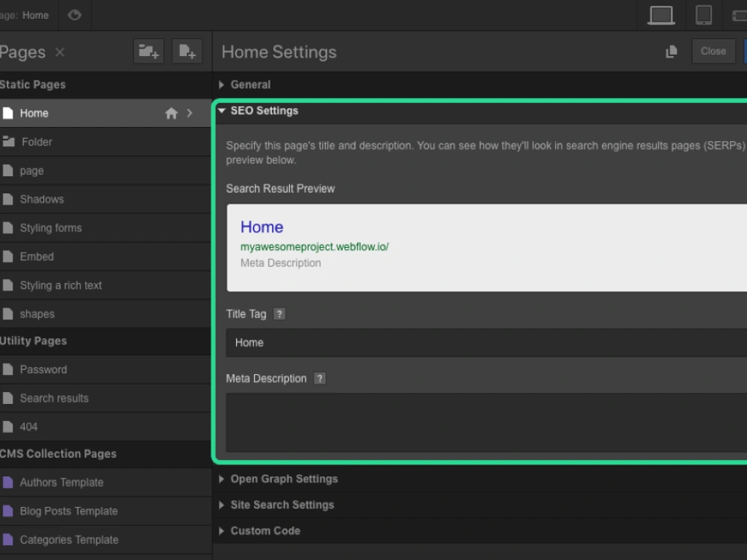Select the page named 'page'
Image resolution: width=747 pixels, height=560 pixels.
click(x=105, y=170)
